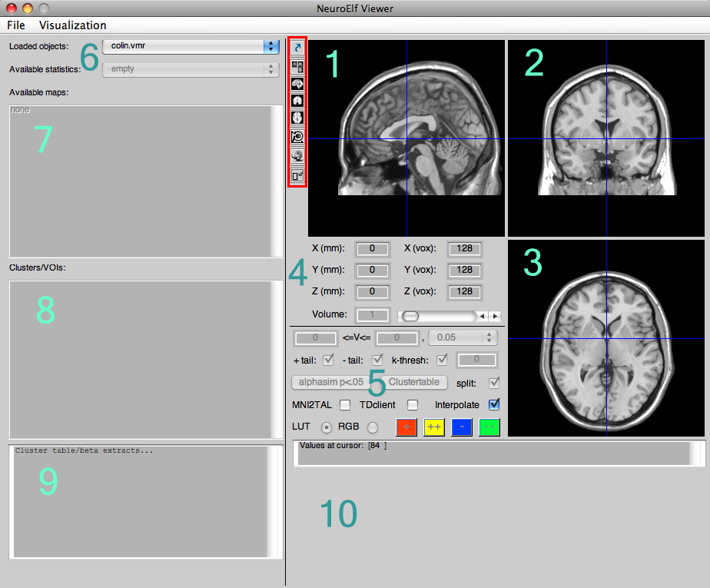Click the zoom/rotate view icon
The image size is (710, 588).
pyautogui.click(x=297, y=137)
